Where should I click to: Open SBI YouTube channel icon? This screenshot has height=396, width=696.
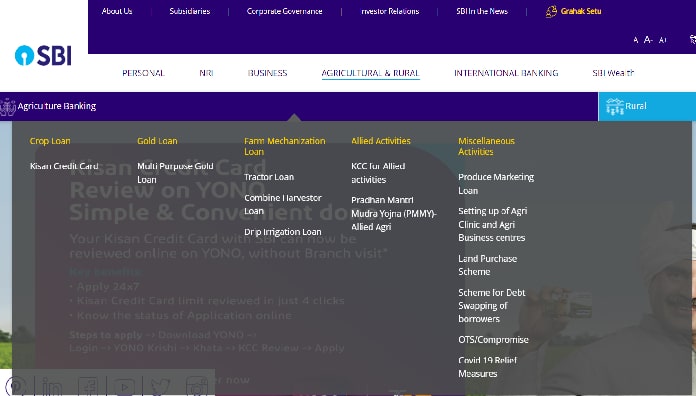124,386
